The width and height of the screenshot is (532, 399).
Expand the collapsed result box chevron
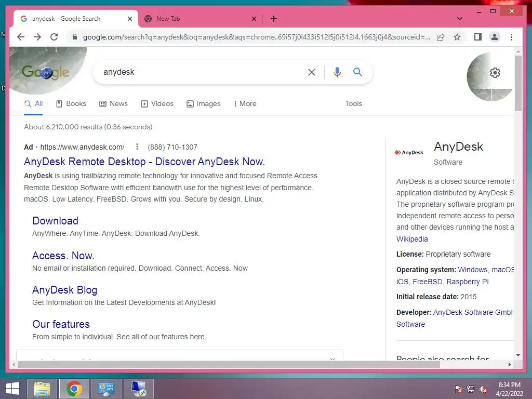click(332, 358)
